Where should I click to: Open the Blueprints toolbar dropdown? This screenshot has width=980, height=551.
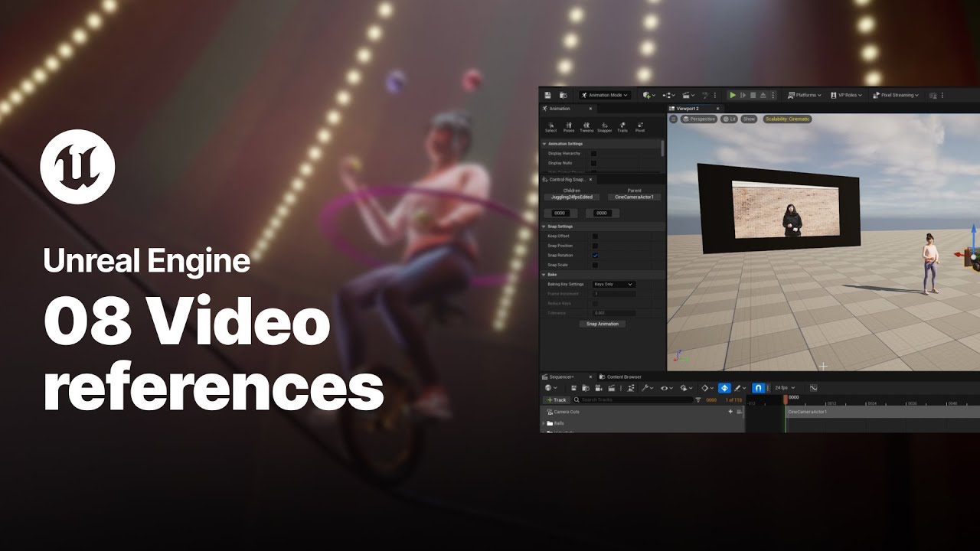(x=669, y=95)
